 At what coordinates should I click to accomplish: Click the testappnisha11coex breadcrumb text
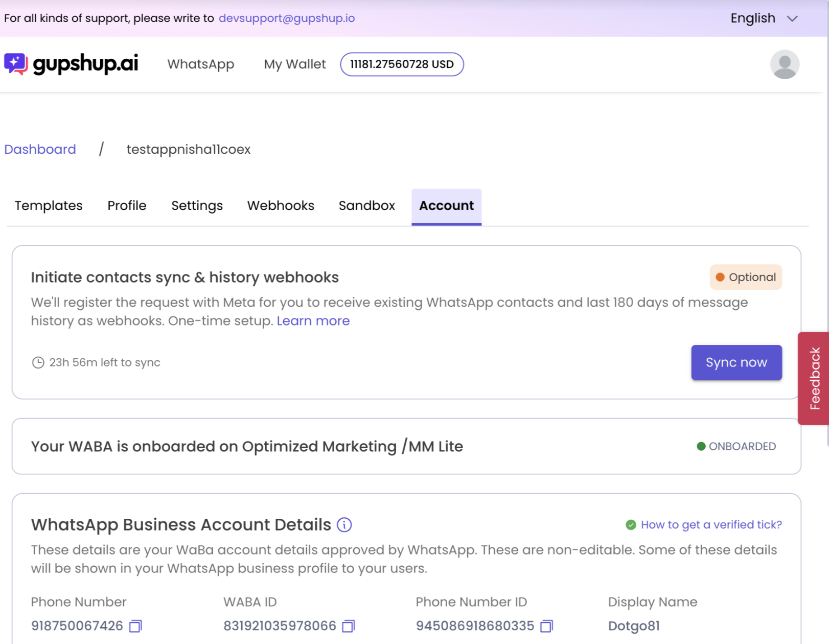[x=189, y=149]
